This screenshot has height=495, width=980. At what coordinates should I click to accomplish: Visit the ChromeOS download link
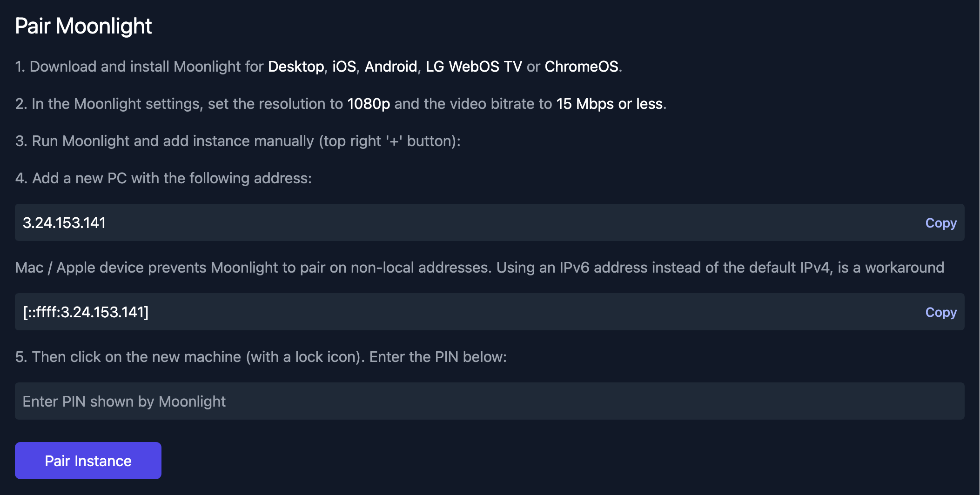(x=581, y=67)
